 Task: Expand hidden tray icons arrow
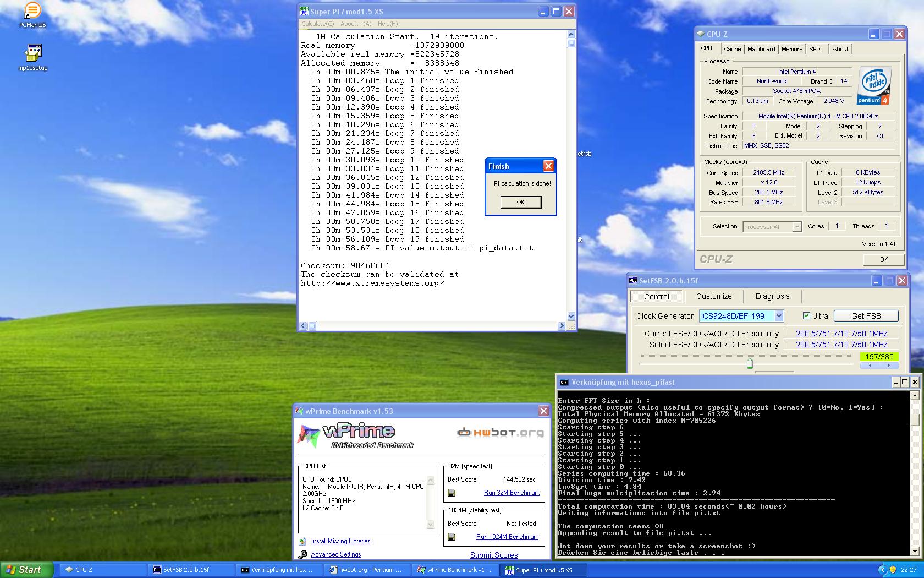(882, 570)
